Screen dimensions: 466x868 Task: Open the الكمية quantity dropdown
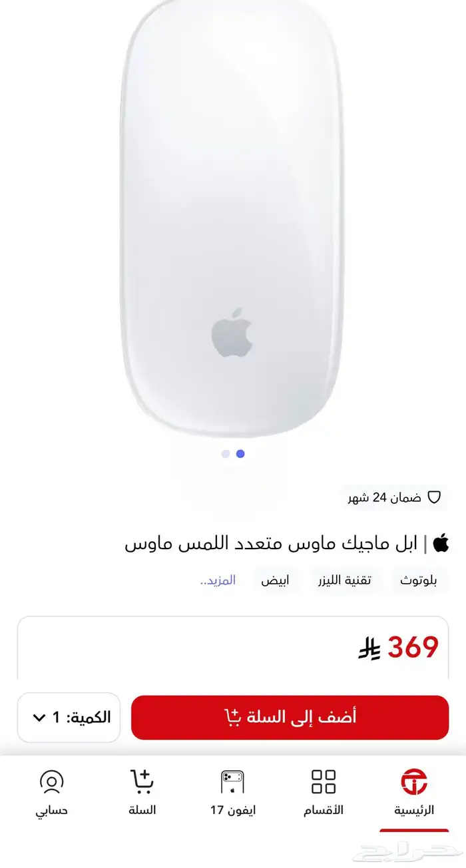pos(69,717)
